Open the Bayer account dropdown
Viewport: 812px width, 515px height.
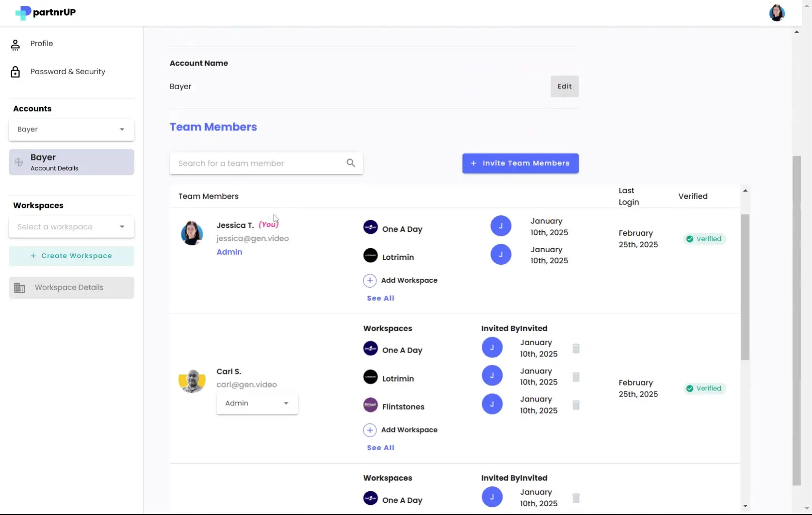coord(71,129)
